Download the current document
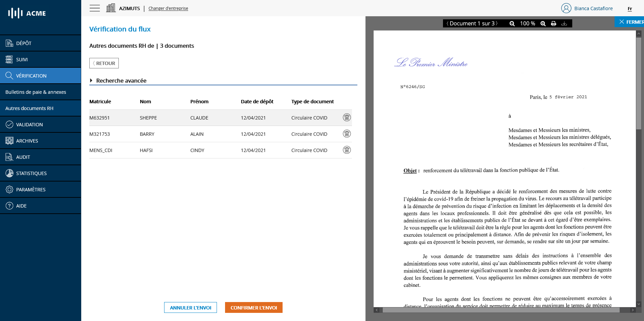This screenshot has height=321, width=644. [x=564, y=23]
